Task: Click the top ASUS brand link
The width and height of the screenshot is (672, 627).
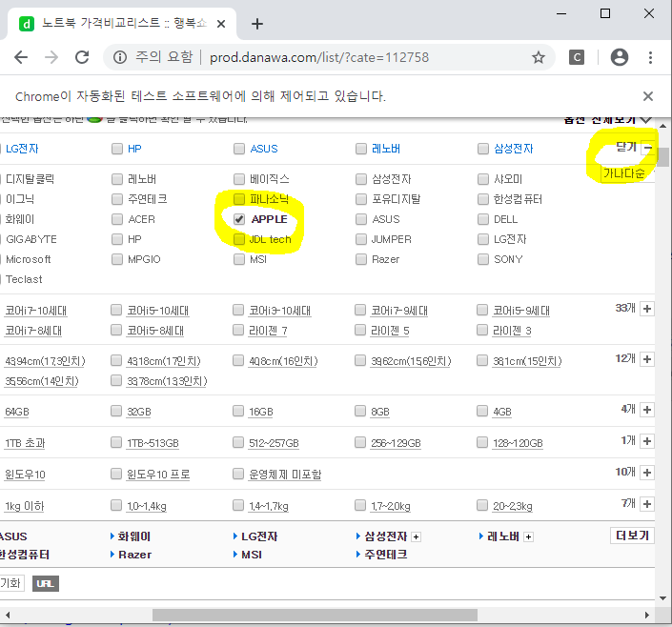Action: [264, 149]
